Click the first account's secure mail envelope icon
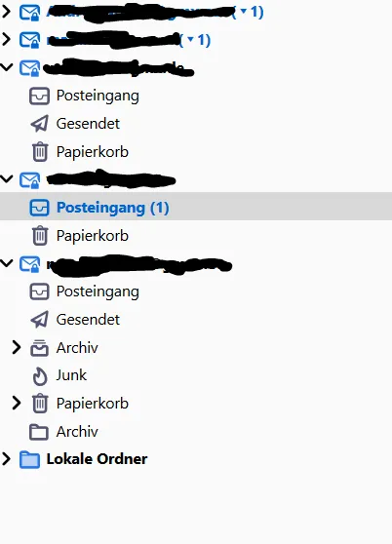The width and height of the screenshot is (392, 544). point(29,13)
